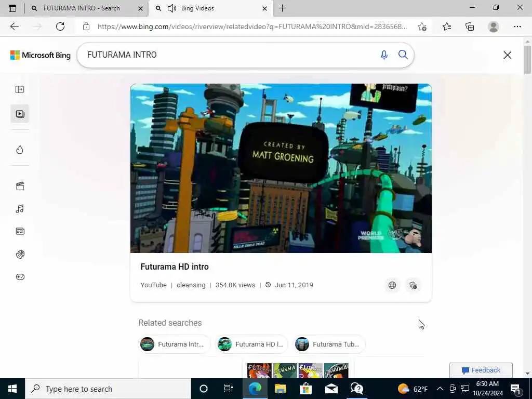Click the 354.8K views text
The width and height of the screenshot is (532, 399).
click(235, 285)
